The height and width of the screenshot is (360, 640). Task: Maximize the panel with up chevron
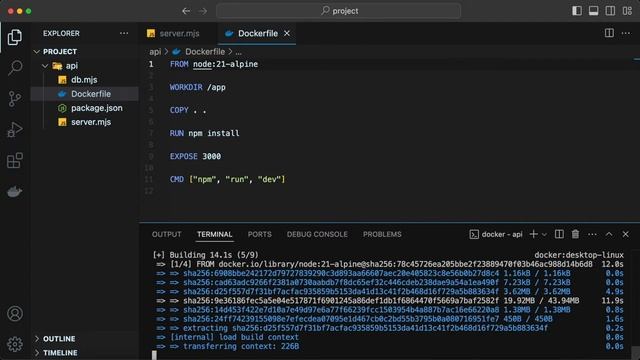[x=609, y=234]
